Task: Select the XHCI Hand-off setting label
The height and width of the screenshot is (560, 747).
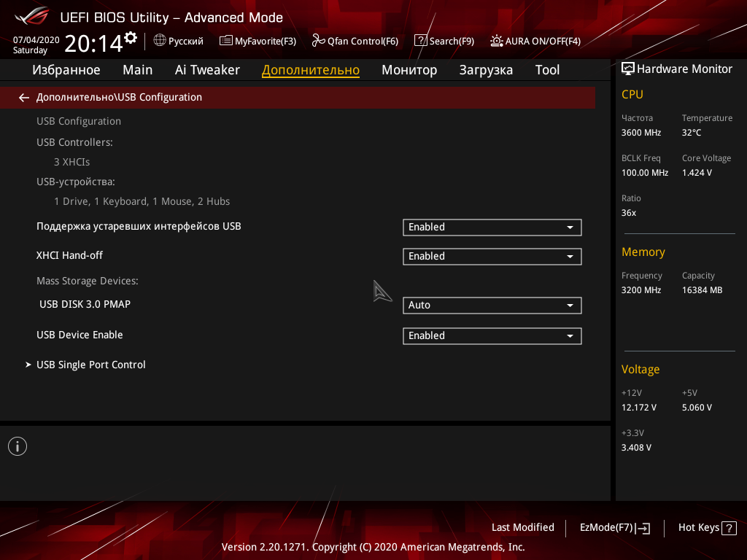Action: coord(69,255)
